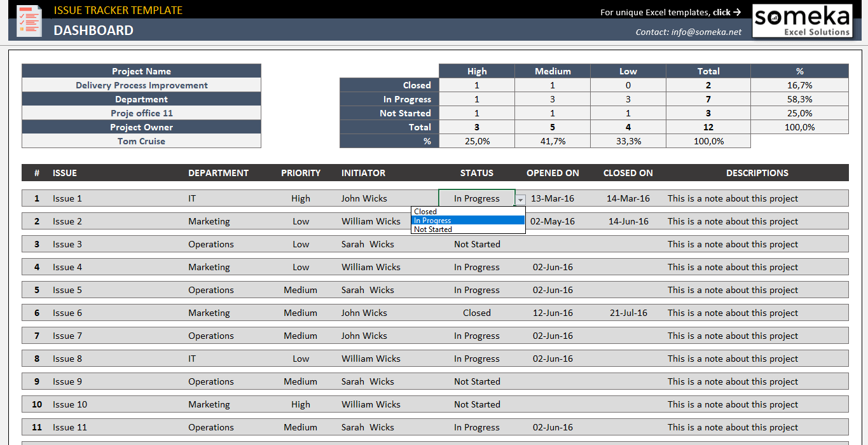Click the STATUS column header
This screenshot has width=868, height=445.
tap(477, 172)
